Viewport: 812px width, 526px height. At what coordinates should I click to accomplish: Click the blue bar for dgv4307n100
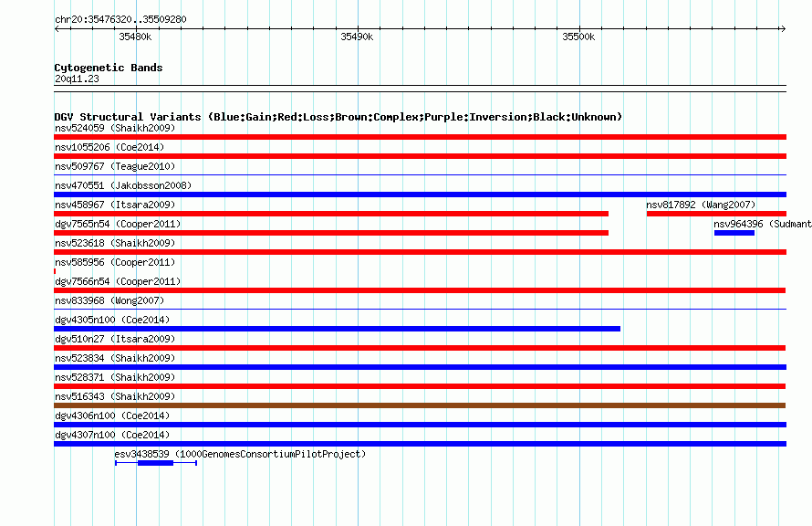420,444
